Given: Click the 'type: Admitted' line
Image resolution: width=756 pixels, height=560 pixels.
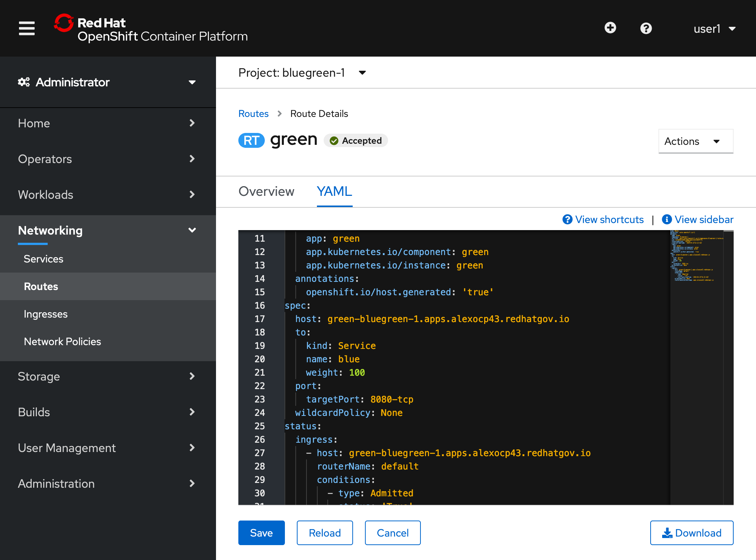Looking at the screenshot, I should click(375, 493).
